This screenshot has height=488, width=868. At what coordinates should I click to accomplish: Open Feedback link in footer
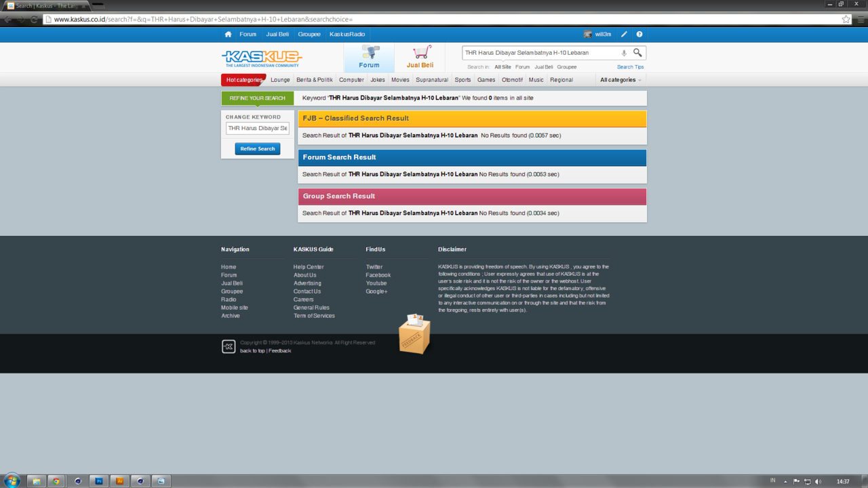click(280, 351)
